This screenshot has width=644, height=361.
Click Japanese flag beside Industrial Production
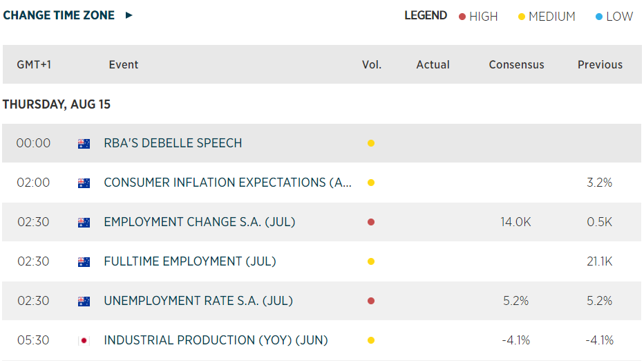[x=84, y=341]
